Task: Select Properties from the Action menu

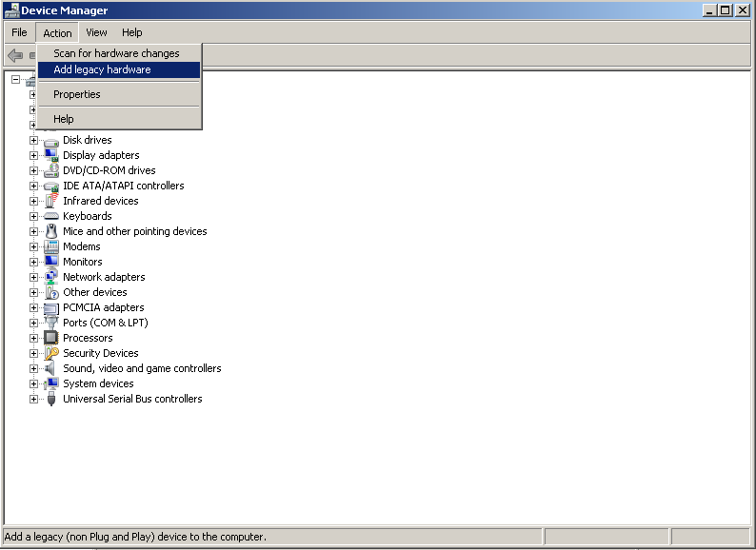Action: pyautogui.click(x=119, y=94)
